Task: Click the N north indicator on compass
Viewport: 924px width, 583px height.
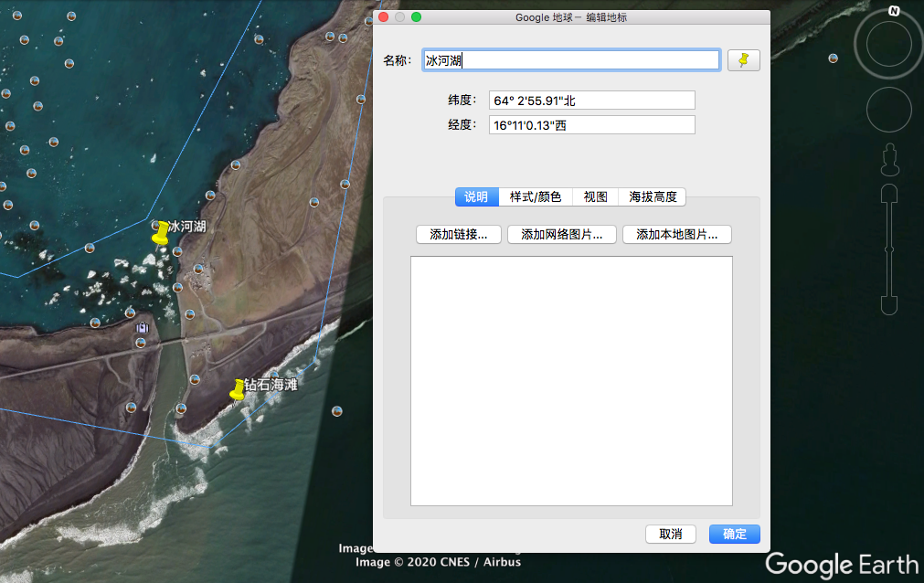Action: point(893,12)
